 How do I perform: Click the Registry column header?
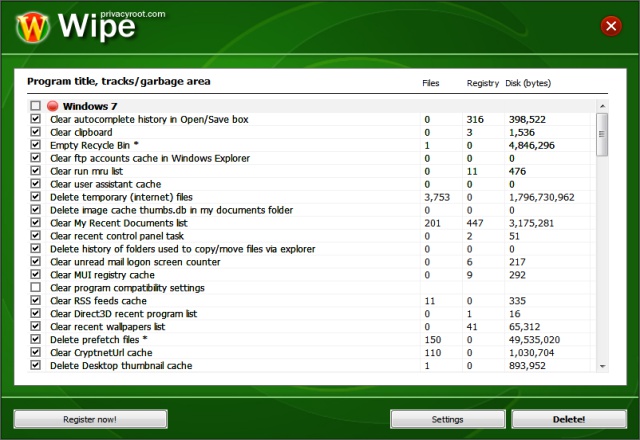click(x=483, y=82)
